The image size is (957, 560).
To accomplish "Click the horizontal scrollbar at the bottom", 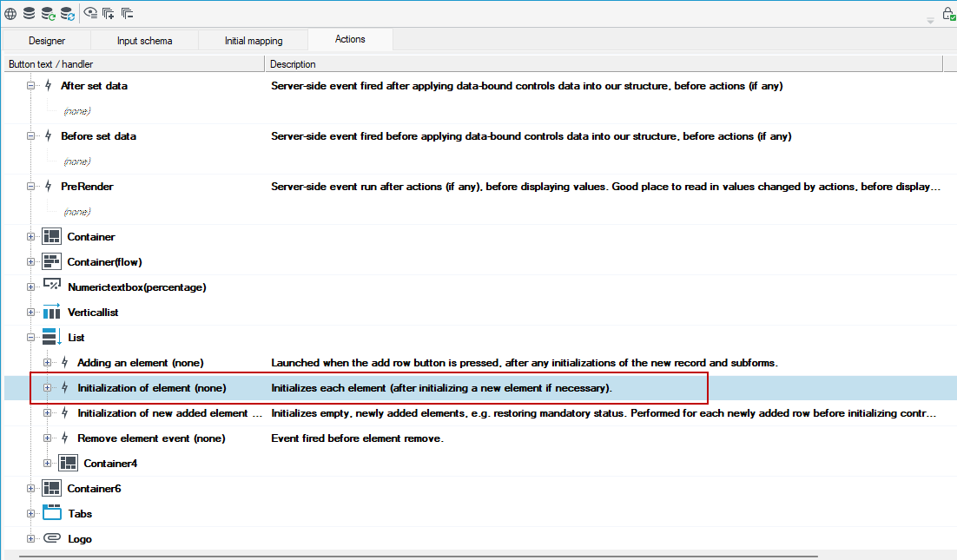I will click(x=418, y=557).
